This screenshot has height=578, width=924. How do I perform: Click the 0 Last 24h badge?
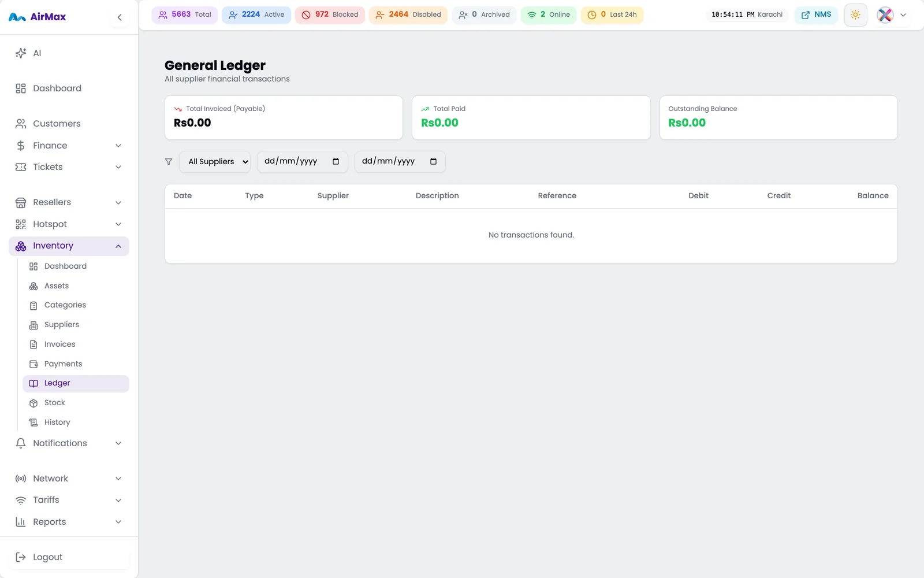612,15
